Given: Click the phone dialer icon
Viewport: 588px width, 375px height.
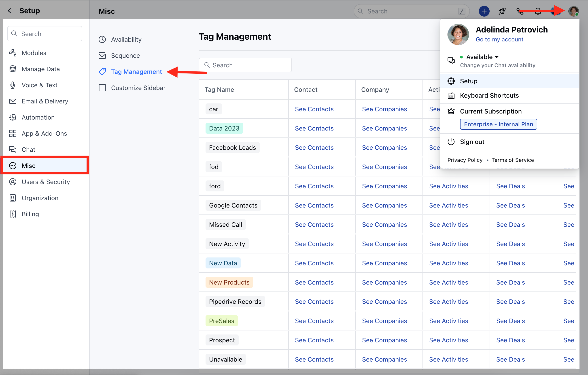Looking at the screenshot, I should pos(520,11).
